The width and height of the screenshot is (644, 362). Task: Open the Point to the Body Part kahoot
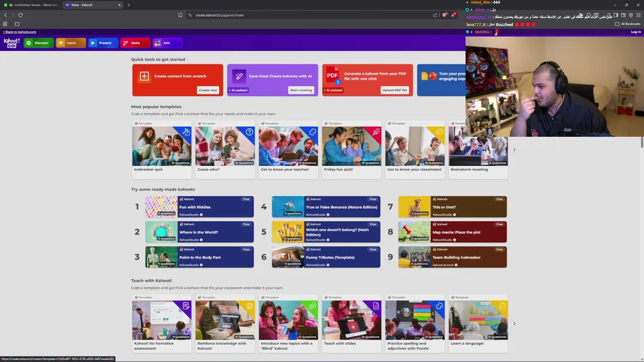(x=200, y=257)
